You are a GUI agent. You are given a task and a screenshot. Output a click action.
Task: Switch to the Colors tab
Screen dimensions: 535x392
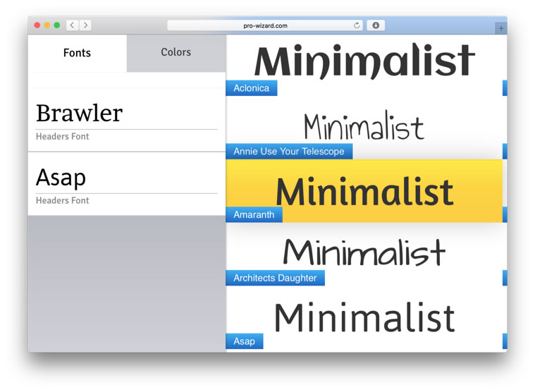pos(176,53)
